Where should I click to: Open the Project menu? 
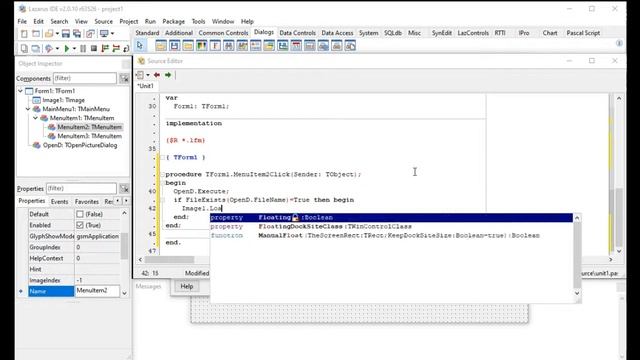(129, 21)
